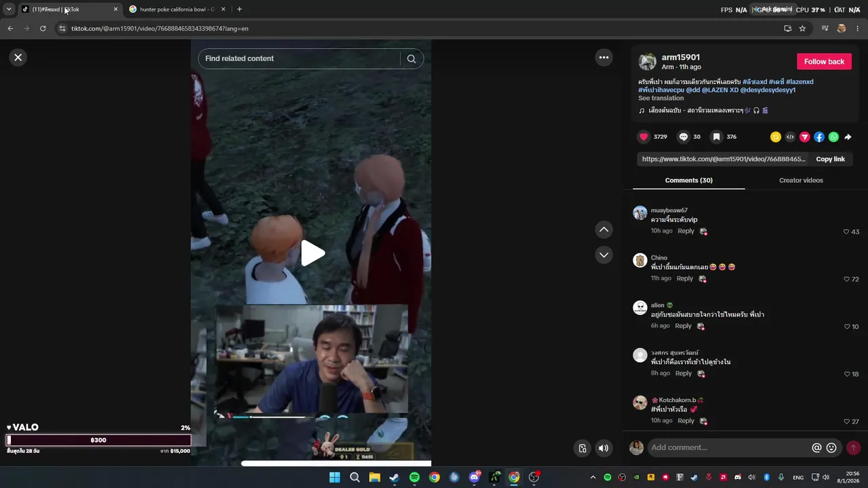The width and height of the screenshot is (868, 488).
Task: Open the @desydesydesyy1 mention link
Action: 768,90
